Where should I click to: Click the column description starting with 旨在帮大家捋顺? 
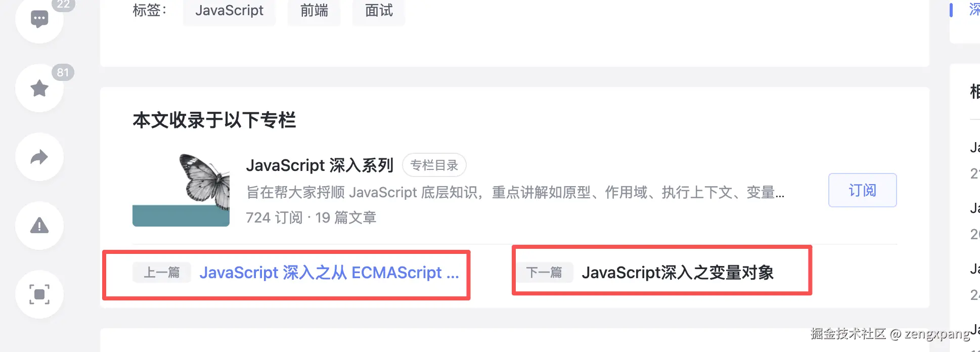(515, 193)
